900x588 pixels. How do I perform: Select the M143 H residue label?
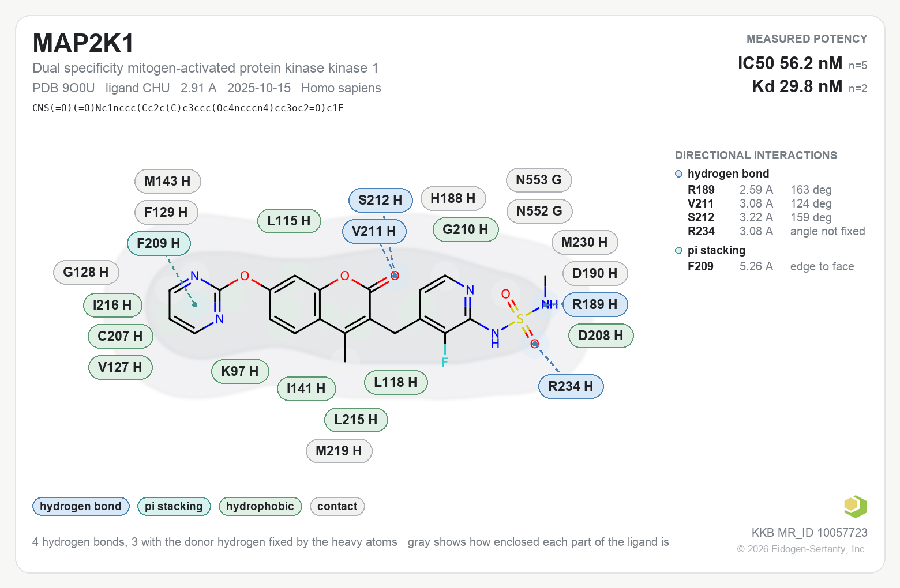click(x=167, y=181)
